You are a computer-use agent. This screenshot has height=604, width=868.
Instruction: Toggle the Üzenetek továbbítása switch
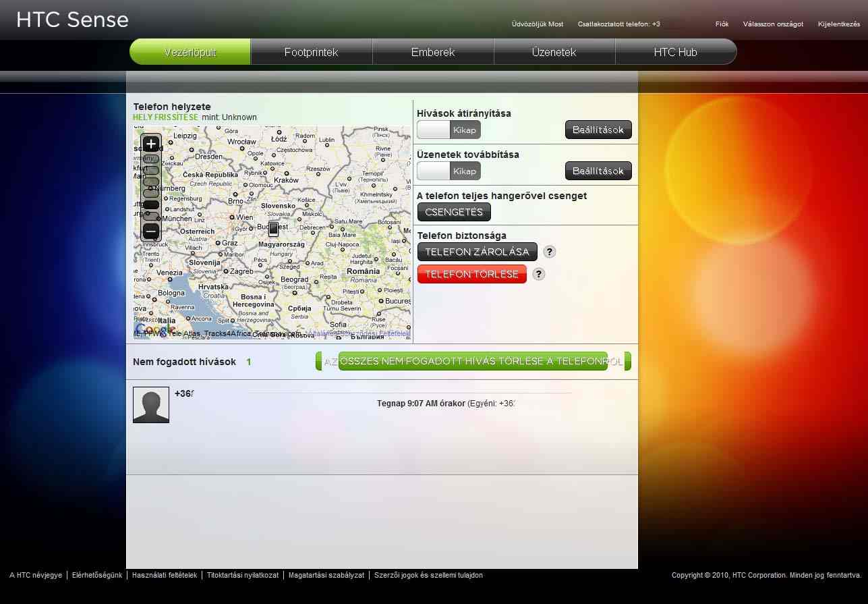tap(449, 171)
